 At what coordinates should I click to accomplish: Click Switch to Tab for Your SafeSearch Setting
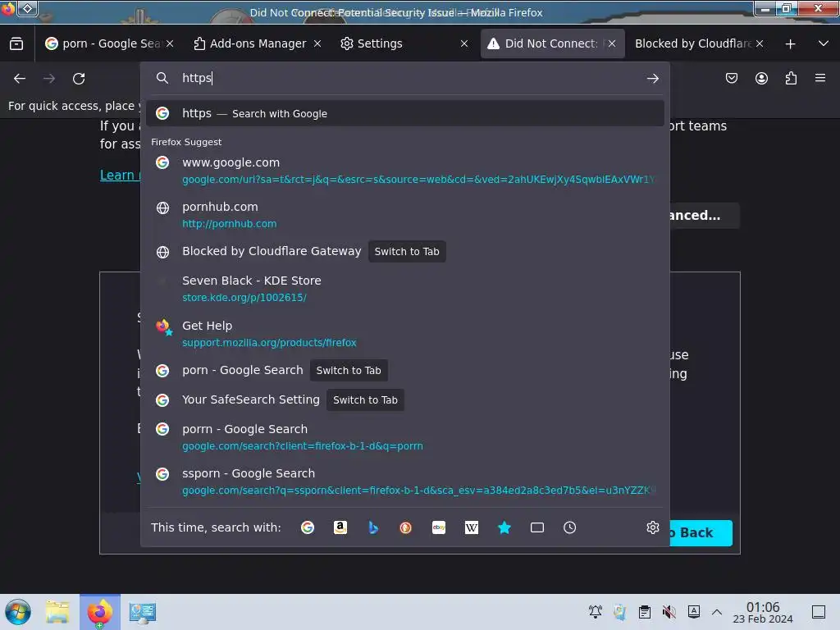[365, 400]
